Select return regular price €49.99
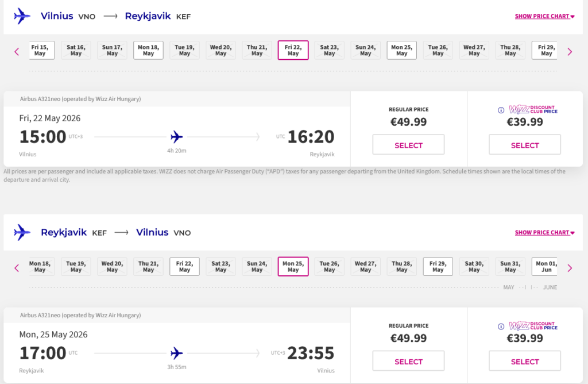588x384 pixels. pyautogui.click(x=408, y=361)
